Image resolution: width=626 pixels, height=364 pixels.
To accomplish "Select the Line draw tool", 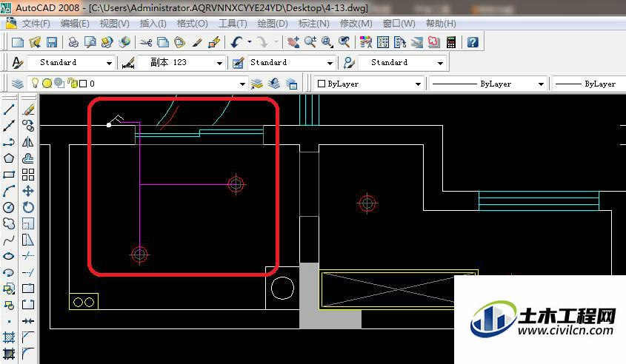I will pyautogui.click(x=9, y=109).
